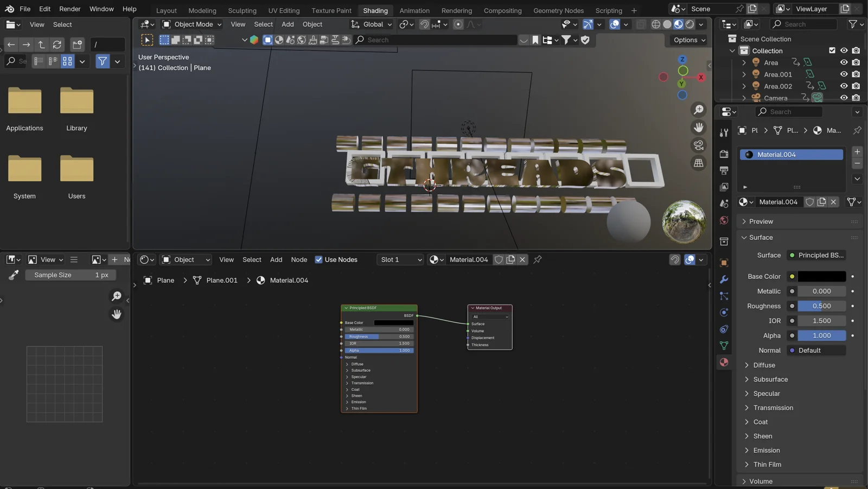Switch to rendered viewport shading
868x489 pixels.
(x=690, y=24)
